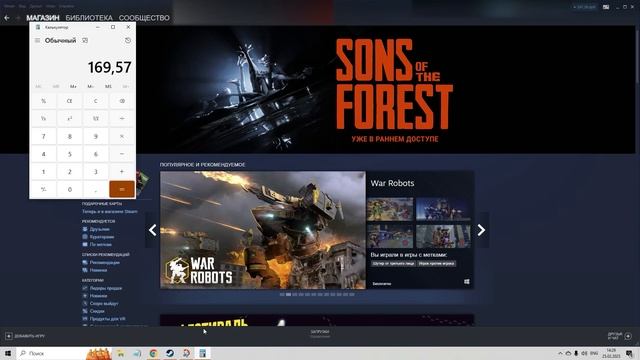This screenshot has width=640, height=360.
Task: Click digit 4 in Calculator
Action: click(x=43, y=154)
